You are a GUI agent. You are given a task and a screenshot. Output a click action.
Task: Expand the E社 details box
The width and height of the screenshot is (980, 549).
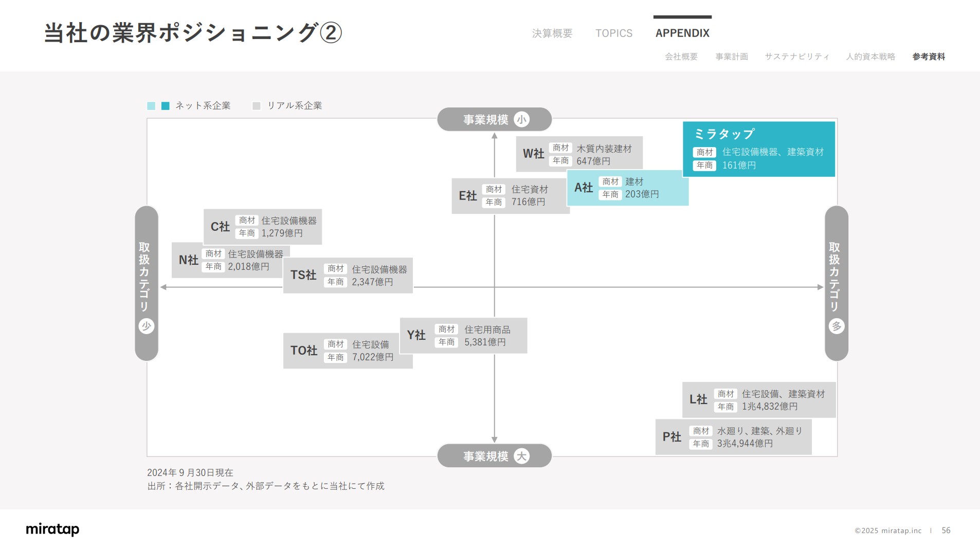coord(510,196)
